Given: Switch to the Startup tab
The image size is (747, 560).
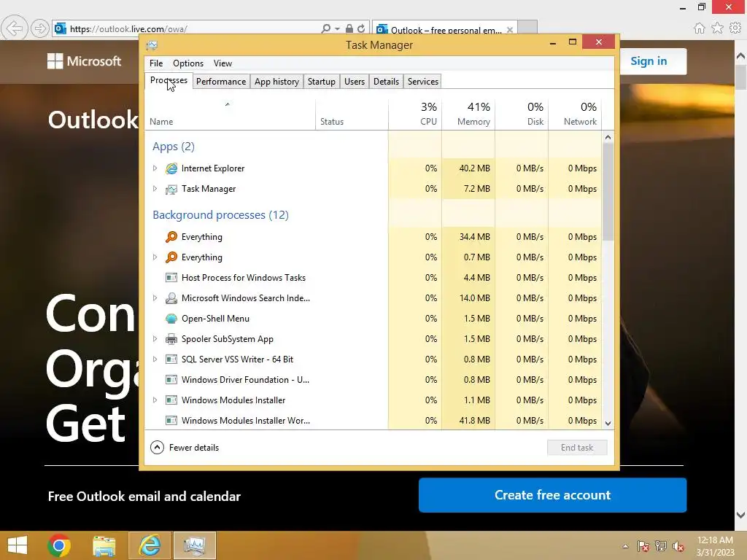Looking at the screenshot, I should click(321, 82).
